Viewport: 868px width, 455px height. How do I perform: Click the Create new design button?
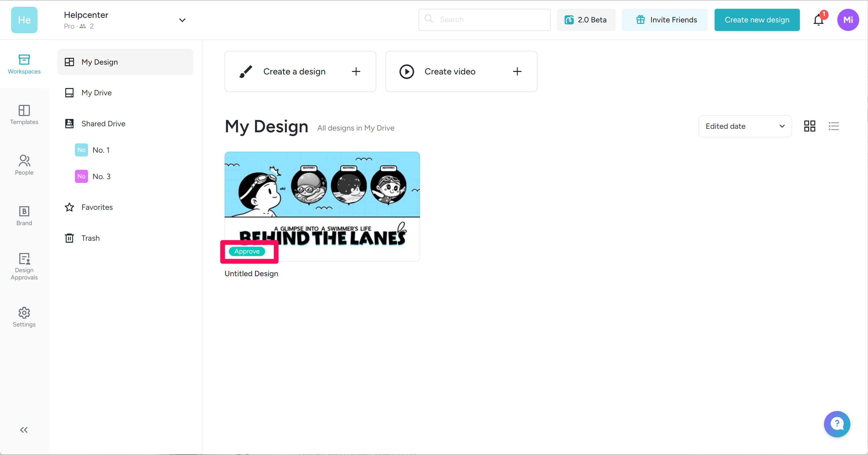point(757,20)
